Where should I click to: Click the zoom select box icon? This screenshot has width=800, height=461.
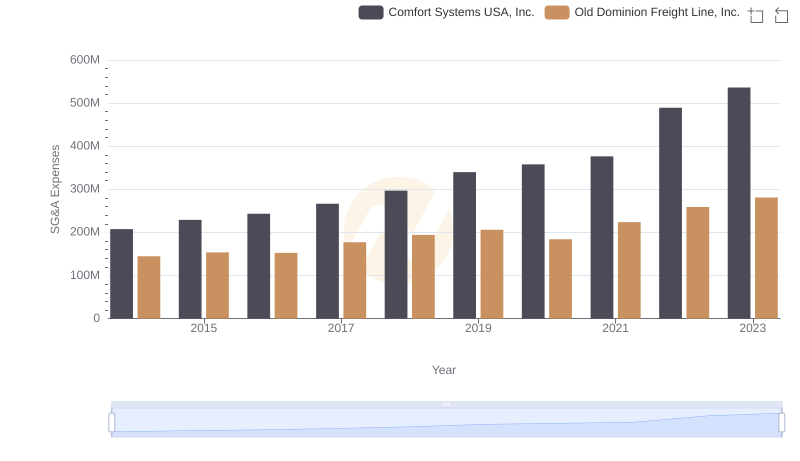point(756,15)
